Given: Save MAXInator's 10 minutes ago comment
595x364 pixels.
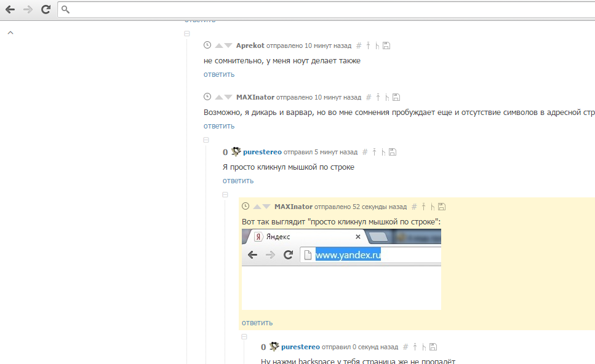Looking at the screenshot, I should pos(396,97).
